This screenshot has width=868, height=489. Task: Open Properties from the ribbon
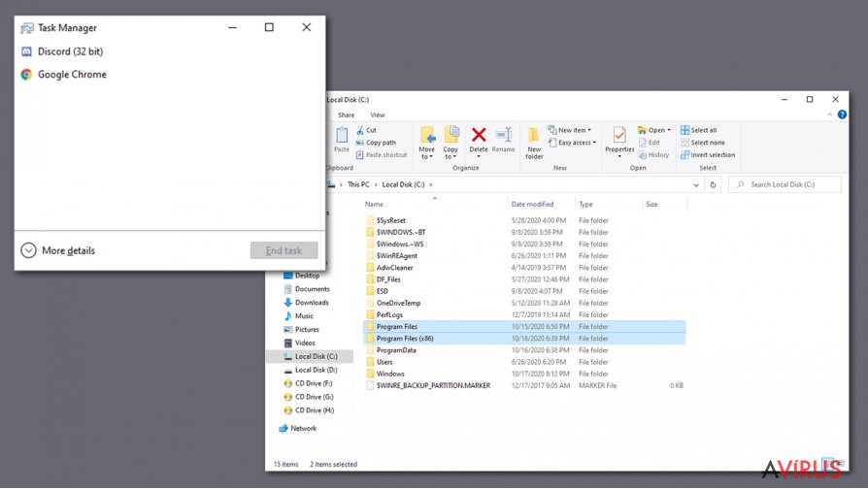[619, 140]
